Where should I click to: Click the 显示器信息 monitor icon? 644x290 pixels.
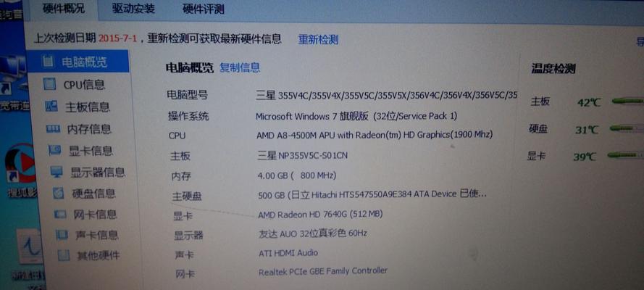(x=57, y=172)
